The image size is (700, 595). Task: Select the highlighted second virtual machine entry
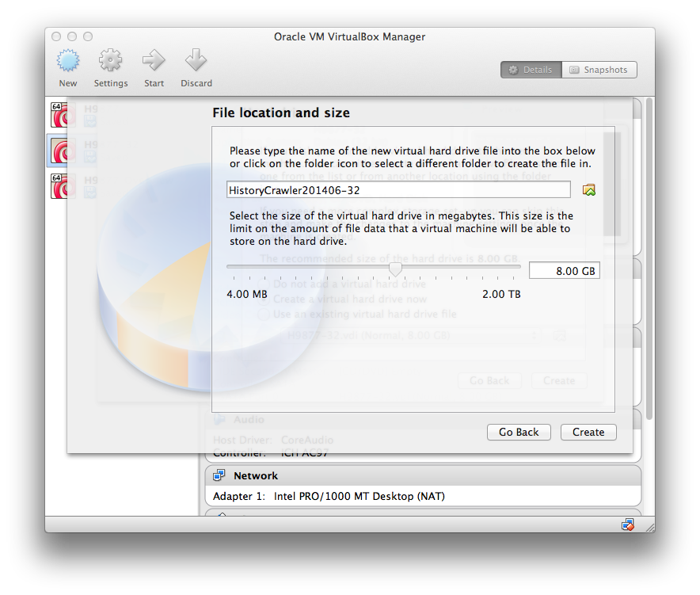pos(61,150)
